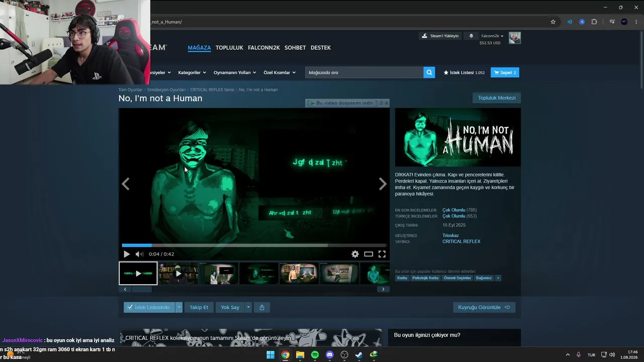The height and width of the screenshot is (362, 644).
Task: Open OBS Studio from the taskbar
Action: click(x=344, y=355)
